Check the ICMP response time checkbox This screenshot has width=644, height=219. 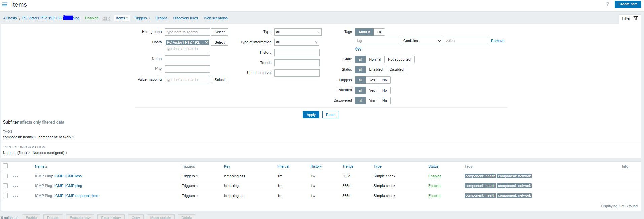coord(5,195)
